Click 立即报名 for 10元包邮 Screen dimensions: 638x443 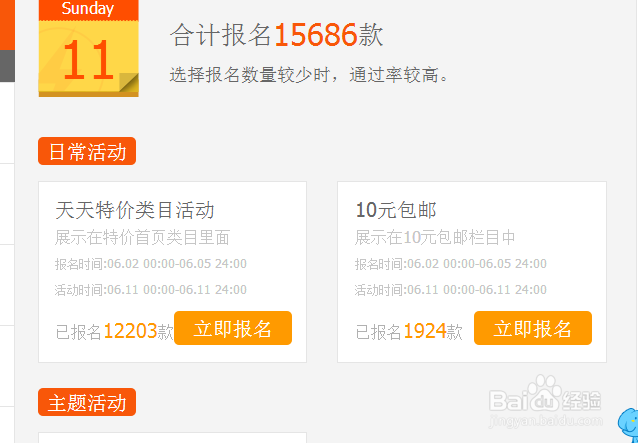point(533,328)
